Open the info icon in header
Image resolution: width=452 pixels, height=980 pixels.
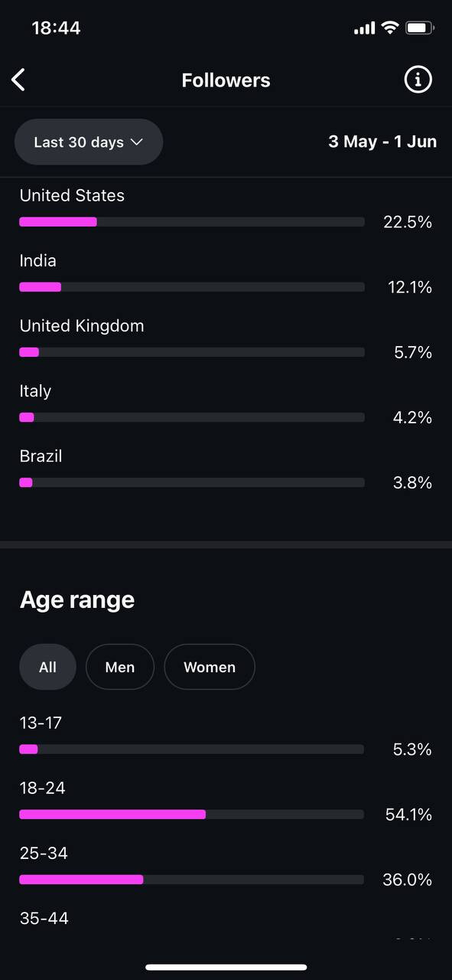(x=418, y=80)
